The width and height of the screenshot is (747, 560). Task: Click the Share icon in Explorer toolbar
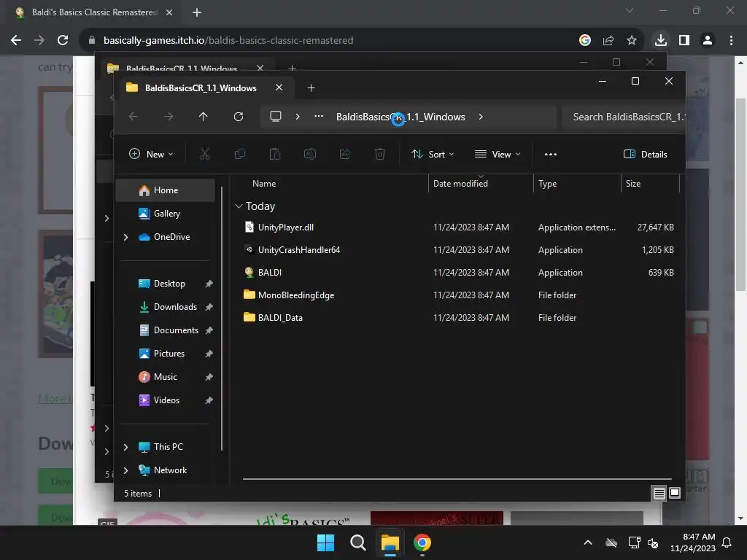coord(345,154)
